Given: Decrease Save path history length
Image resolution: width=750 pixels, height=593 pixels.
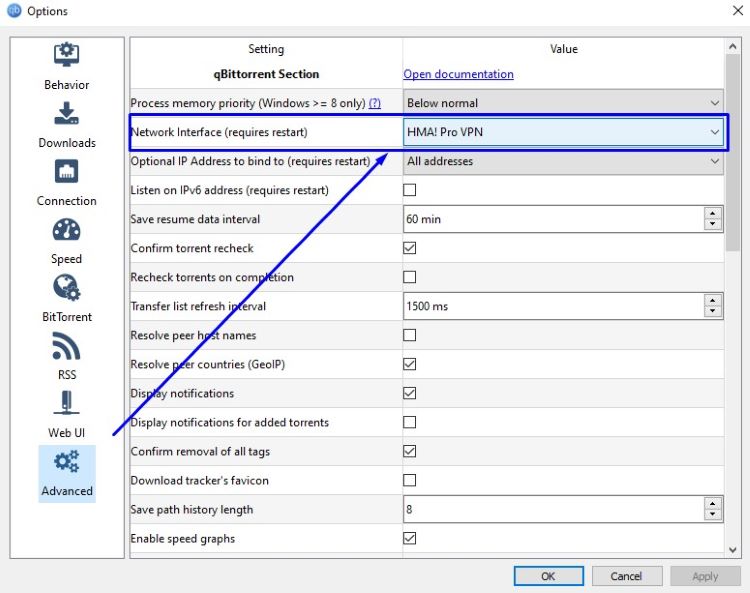Looking at the screenshot, I should point(713,515).
